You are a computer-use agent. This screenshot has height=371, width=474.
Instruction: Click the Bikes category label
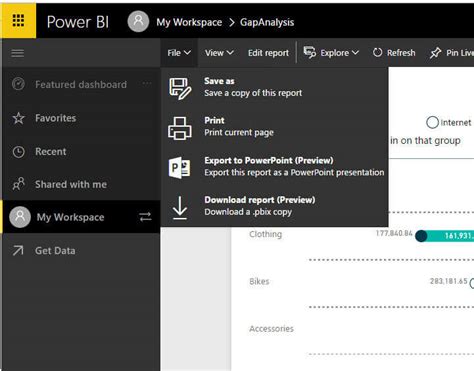click(259, 282)
